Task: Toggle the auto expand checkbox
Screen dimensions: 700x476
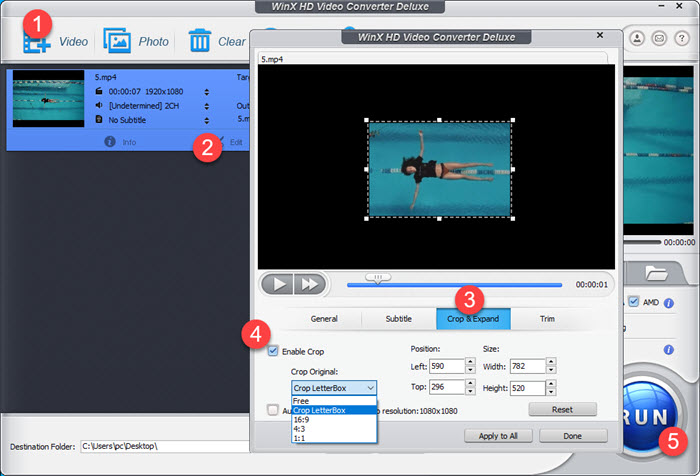Action: (273, 409)
